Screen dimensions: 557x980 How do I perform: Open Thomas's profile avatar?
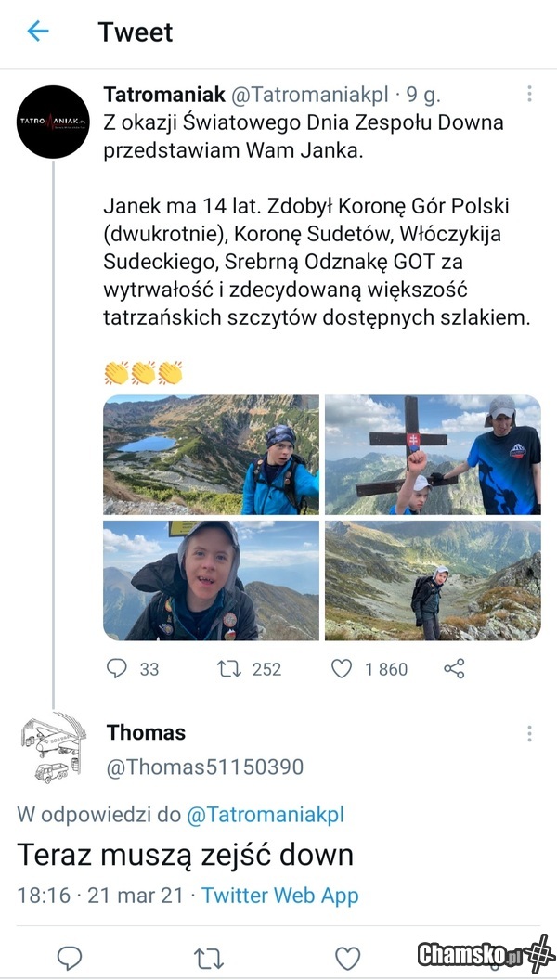(x=54, y=748)
